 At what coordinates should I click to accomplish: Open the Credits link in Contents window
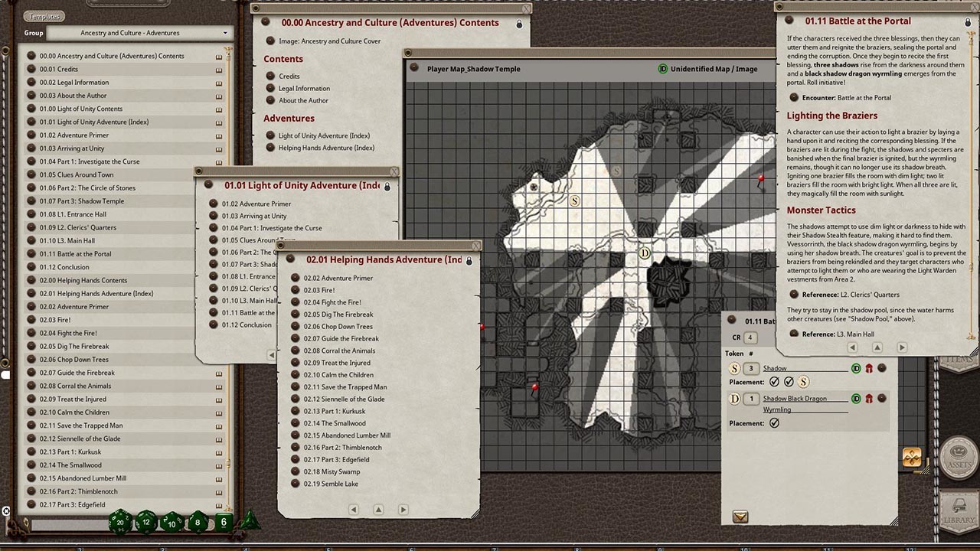[289, 75]
